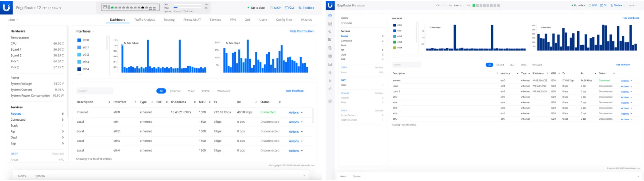Viewport: 644px width, 181px height.
Task: Open the Firewall/NAT tab
Action: [x=192, y=20]
